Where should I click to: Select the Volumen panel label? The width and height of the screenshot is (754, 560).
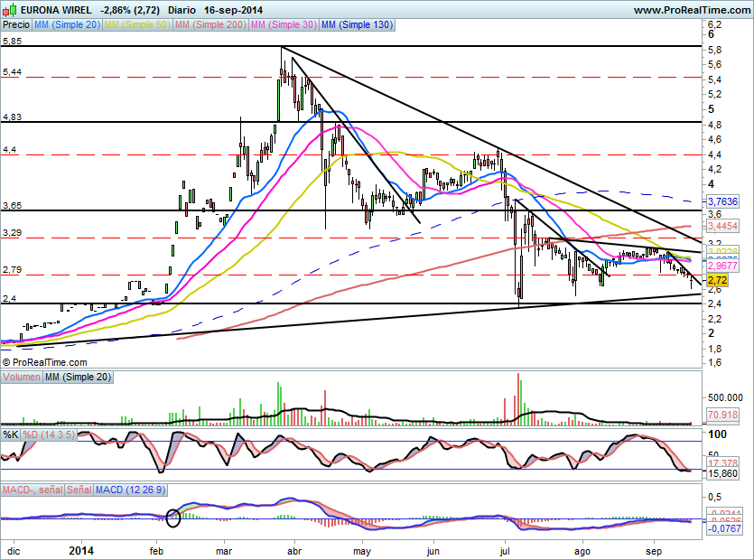pyautogui.click(x=22, y=378)
